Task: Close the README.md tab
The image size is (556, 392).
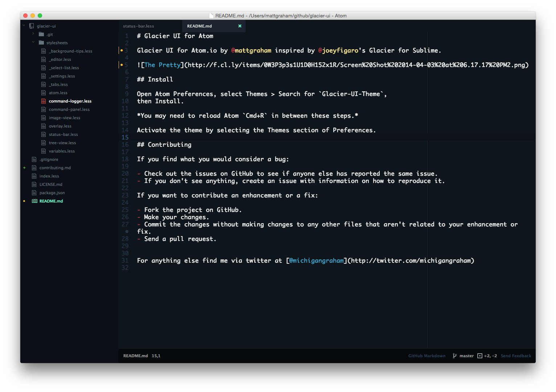Action: pyautogui.click(x=240, y=26)
